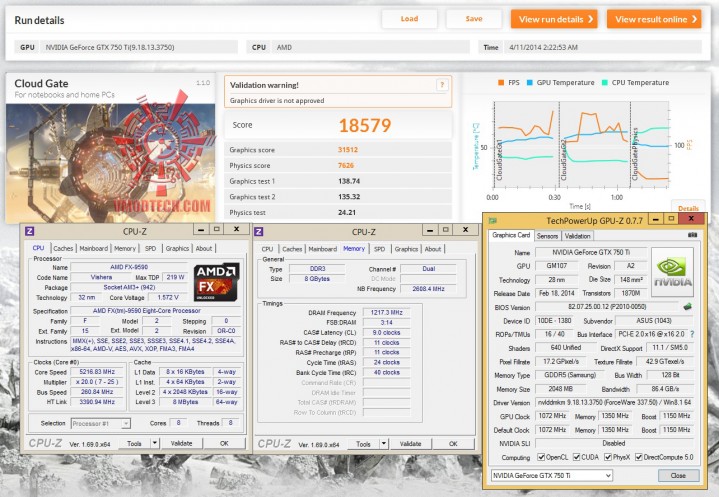Click the View run details button
The width and height of the screenshot is (719, 497).
pos(554,19)
